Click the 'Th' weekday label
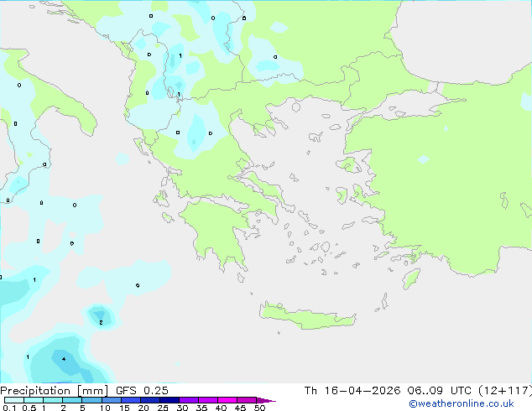532x411 pixels. point(310,391)
